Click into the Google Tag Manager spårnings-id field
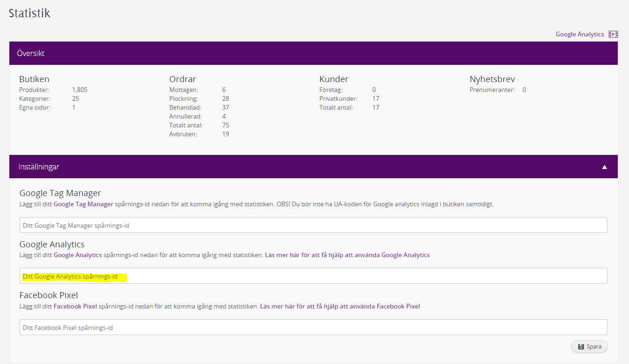The height and width of the screenshot is (364, 629). (x=313, y=225)
